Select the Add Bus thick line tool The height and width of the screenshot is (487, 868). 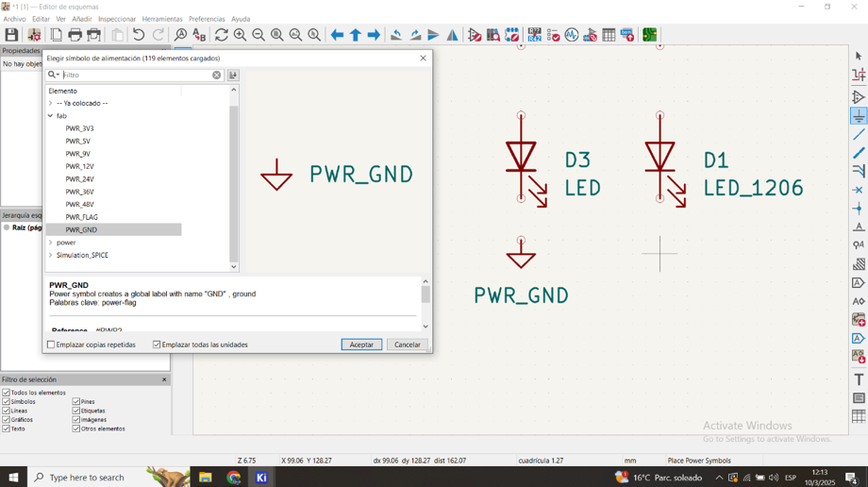coord(859,153)
